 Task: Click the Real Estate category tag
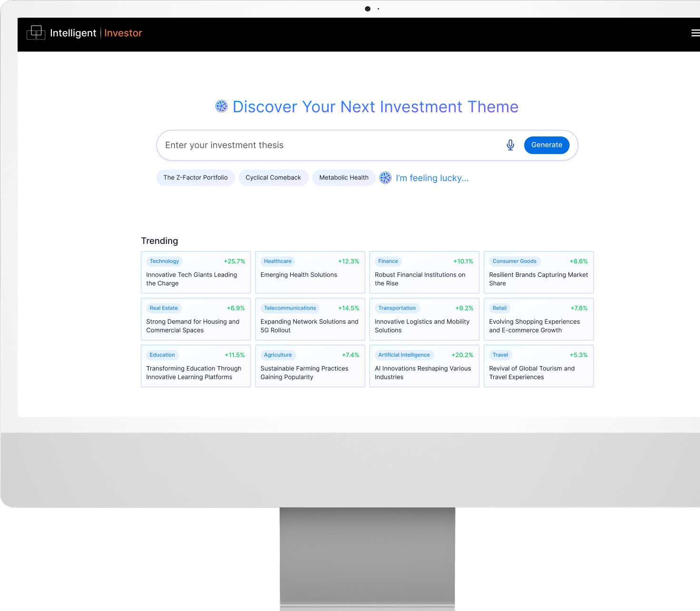coord(164,308)
